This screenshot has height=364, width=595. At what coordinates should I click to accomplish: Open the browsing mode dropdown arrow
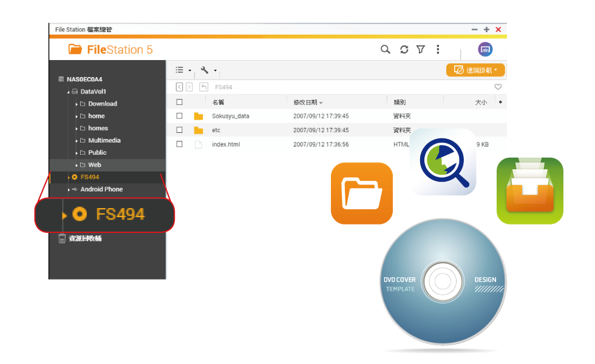coord(189,70)
